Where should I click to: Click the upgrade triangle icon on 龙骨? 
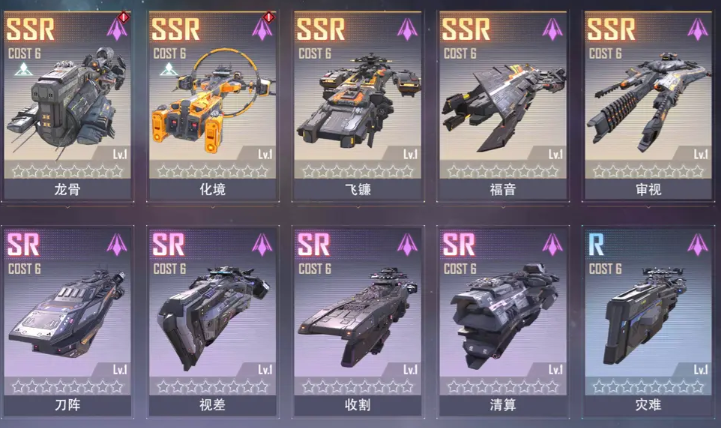23,69
